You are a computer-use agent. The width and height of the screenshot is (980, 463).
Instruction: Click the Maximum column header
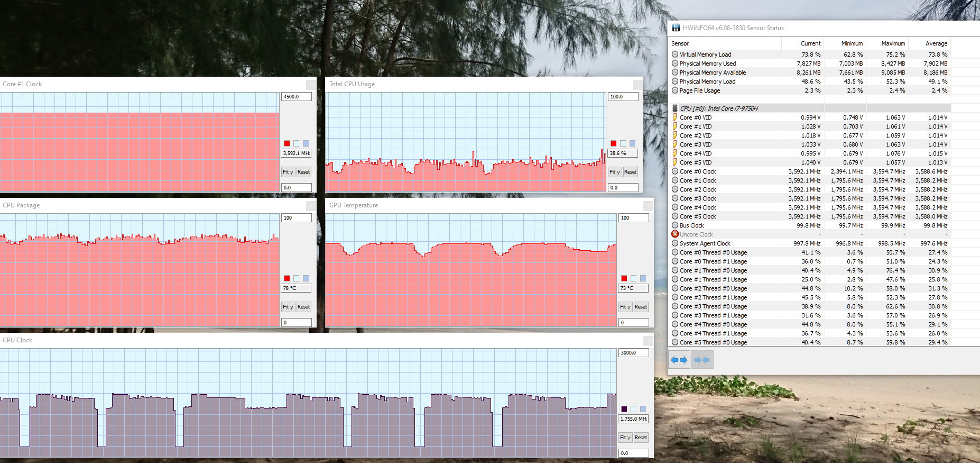tap(887, 43)
